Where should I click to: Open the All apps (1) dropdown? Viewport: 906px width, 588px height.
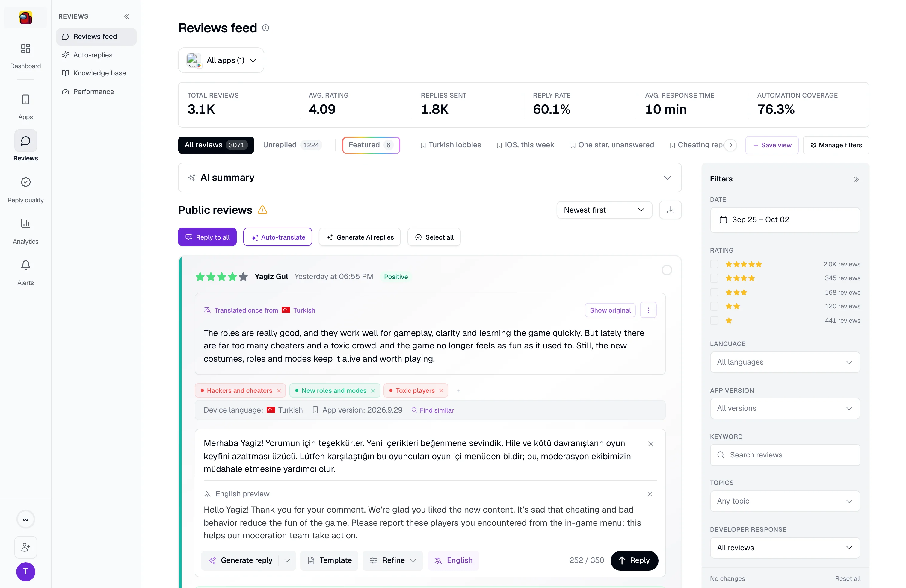[x=221, y=60]
